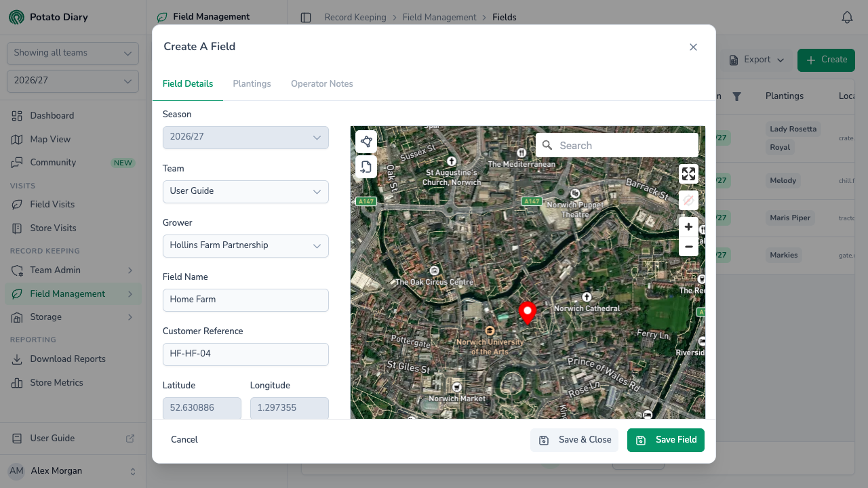The width and height of the screenshot is (868, 488).
Task: Click the green Create button
Action: 826,60
